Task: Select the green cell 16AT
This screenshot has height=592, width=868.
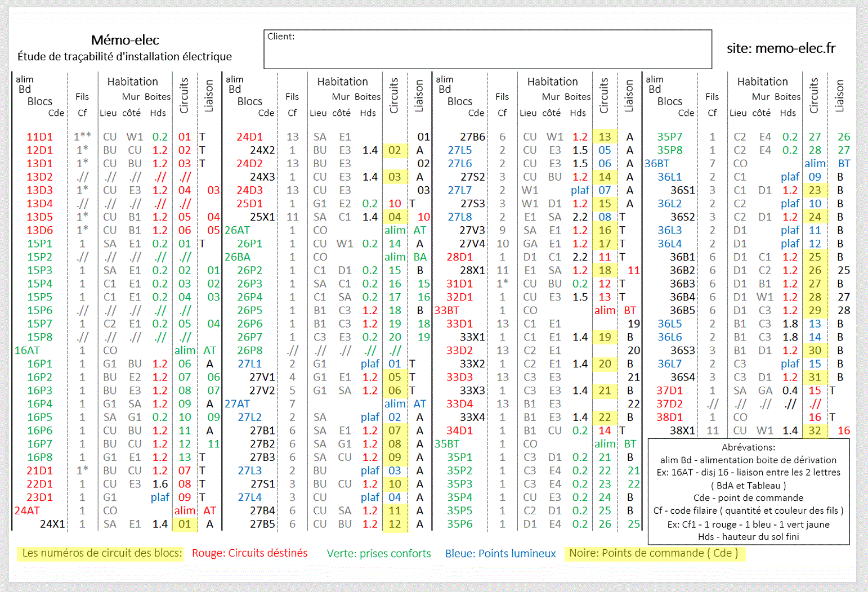Action: 27,350
